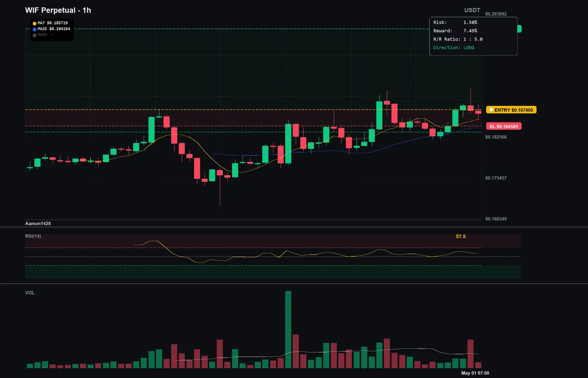Click the $0.168349 price axis label
This screenshot has height=378, width=588.
pos(496,219)
